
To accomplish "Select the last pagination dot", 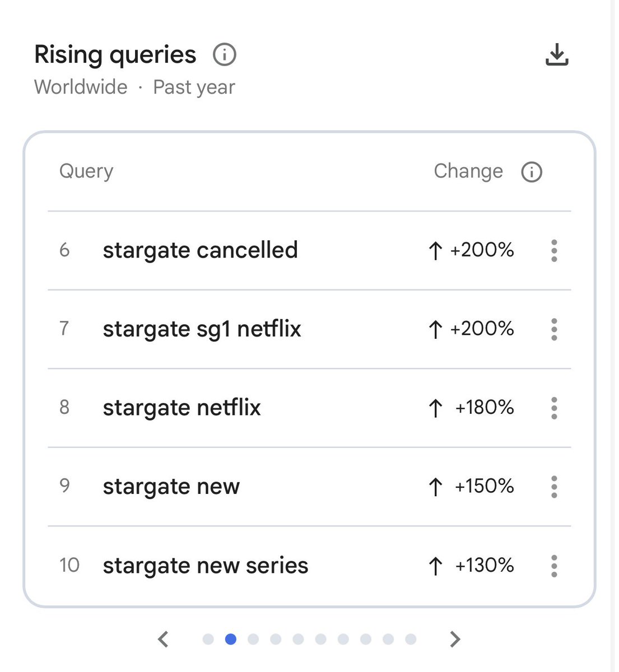I will 411,639.
